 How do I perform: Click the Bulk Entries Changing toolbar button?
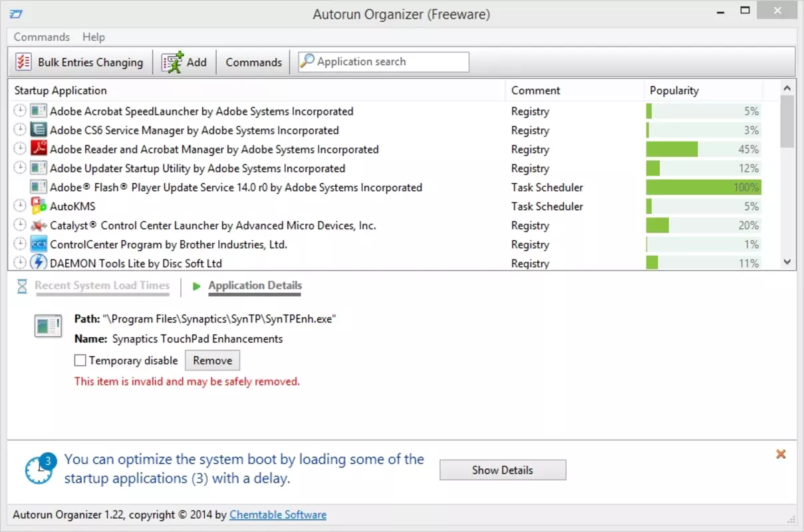point(80,62)
